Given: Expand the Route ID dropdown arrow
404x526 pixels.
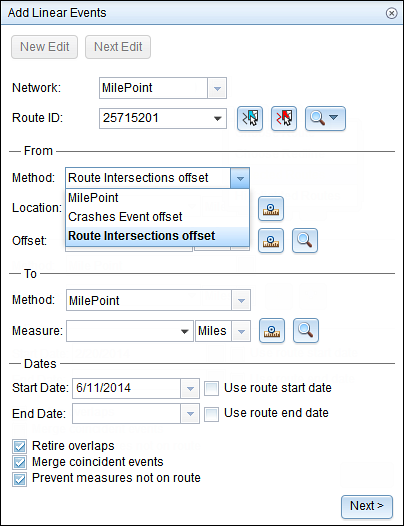Looking at the screenshot, I should point(217,118).
